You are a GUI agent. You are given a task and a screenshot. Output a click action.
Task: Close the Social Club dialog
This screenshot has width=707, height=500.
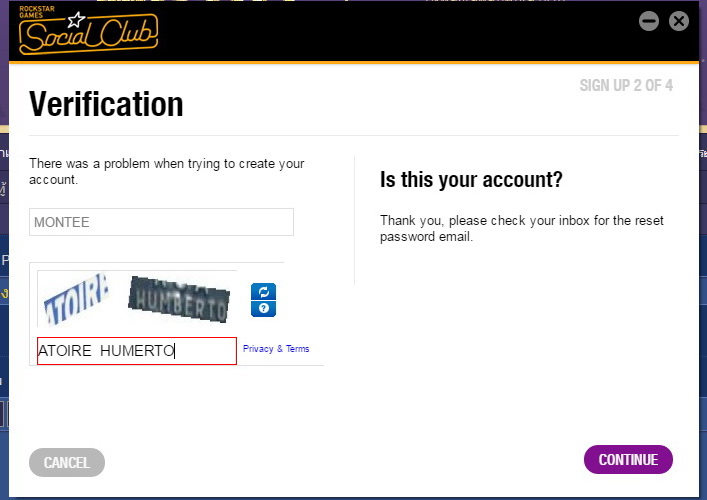[679, 21]
